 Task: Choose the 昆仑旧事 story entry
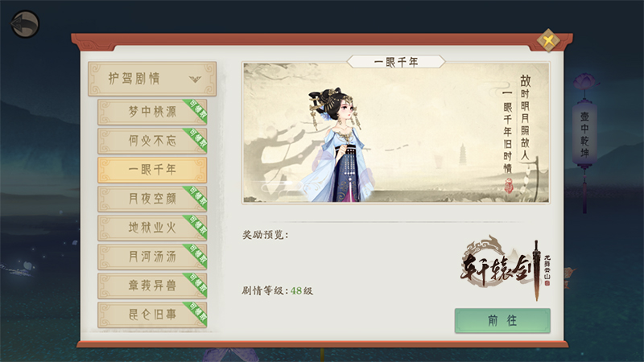click(x=152, y=315)
